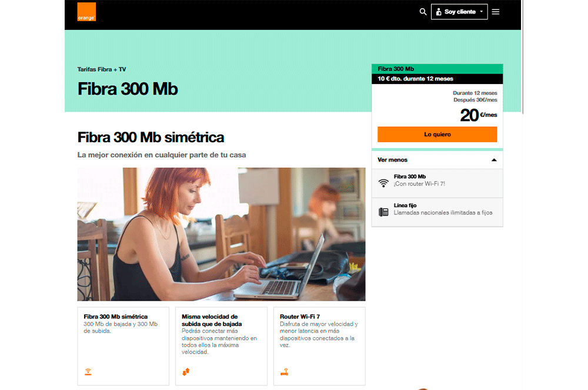The image size is (588, 390).
Task: Click the photo of the woman with laptop
Action: [221, 233]
